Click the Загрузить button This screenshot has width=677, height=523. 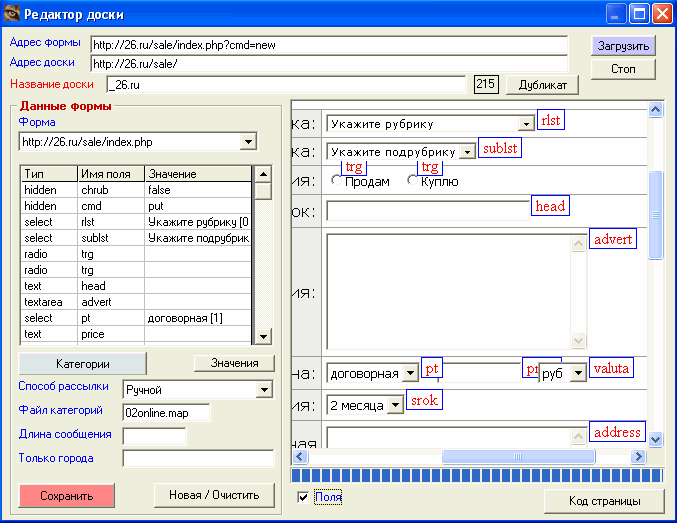pyautogui.click(x=623, y=46)
